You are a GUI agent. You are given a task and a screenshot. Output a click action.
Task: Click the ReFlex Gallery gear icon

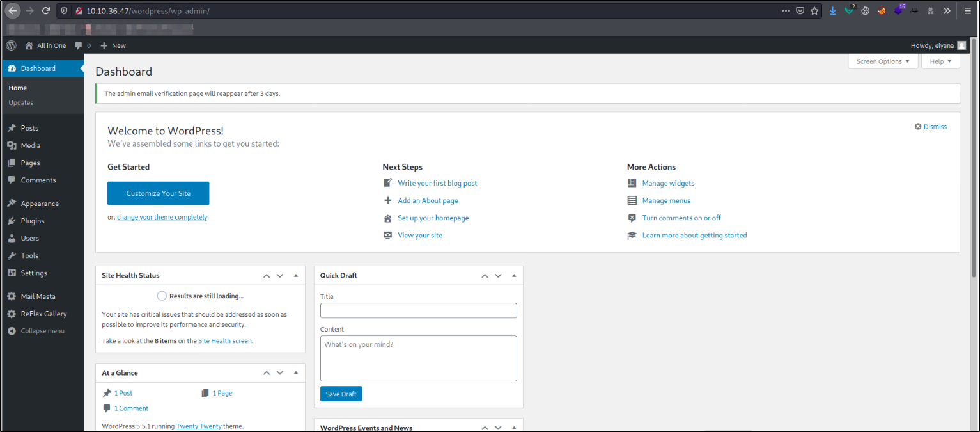12,314
